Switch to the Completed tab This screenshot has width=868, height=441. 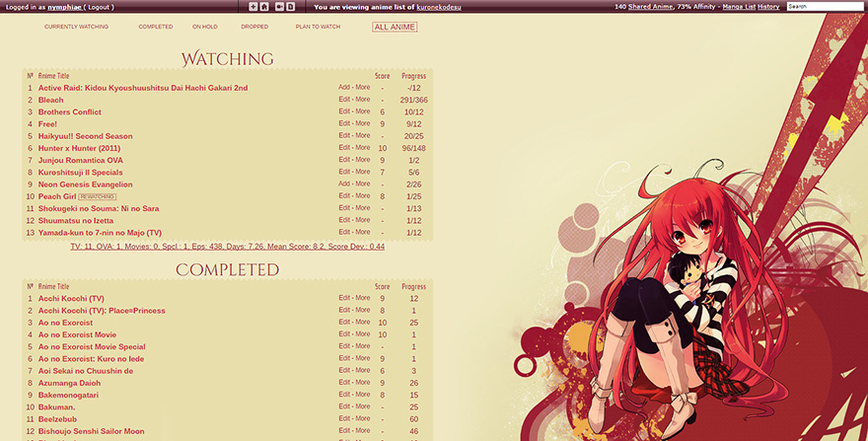click(156, 27)
